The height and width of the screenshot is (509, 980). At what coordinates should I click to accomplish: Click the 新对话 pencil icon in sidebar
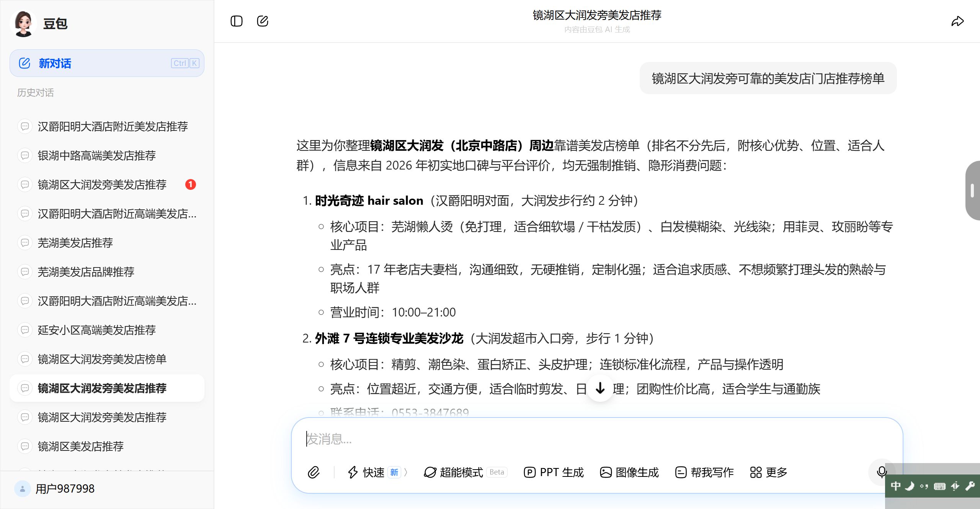[24, 63]
